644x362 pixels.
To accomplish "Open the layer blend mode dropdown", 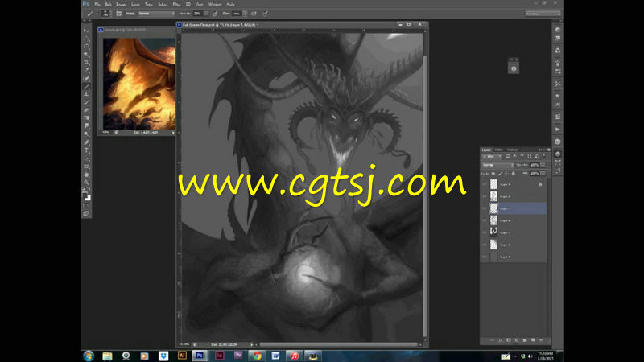I will [498, 165].
